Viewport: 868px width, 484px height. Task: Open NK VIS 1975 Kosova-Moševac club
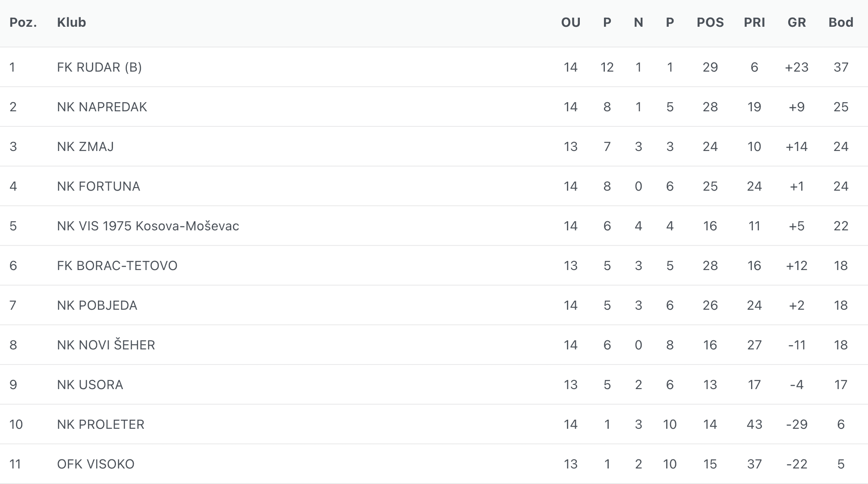click(x=148, y=226)
